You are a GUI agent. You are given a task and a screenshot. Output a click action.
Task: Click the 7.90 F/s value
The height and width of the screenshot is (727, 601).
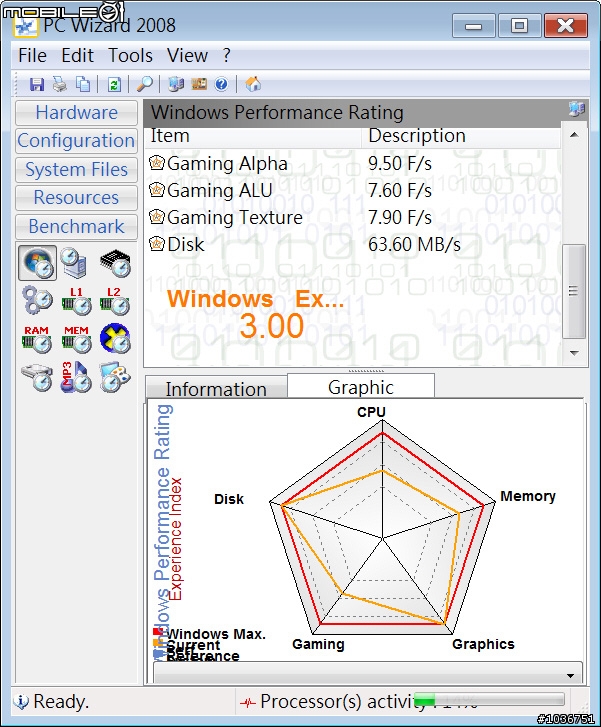(400, 217)
